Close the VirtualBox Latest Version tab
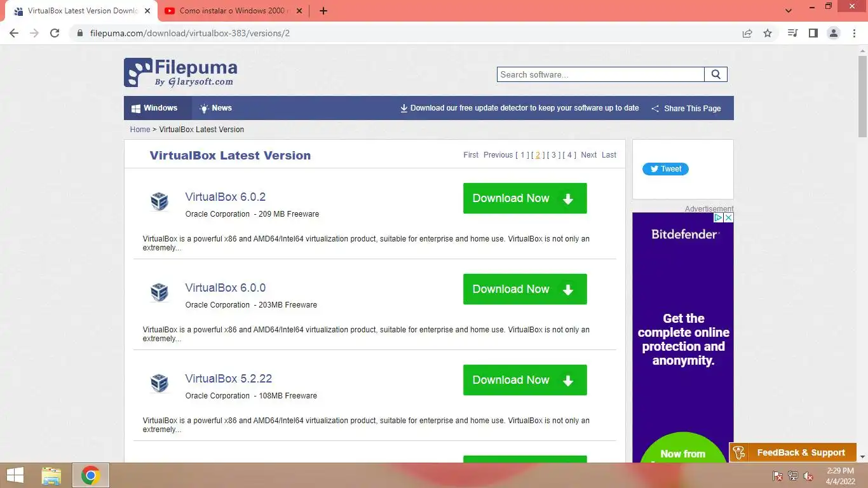The width and height of the screenshot is (868, 488). click(147, 11)
